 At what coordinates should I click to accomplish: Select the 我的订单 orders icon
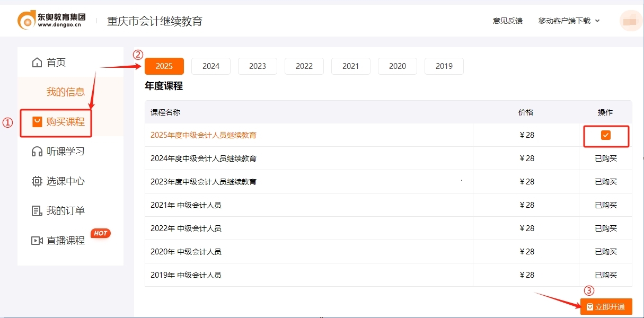click(x=37, y=210)
